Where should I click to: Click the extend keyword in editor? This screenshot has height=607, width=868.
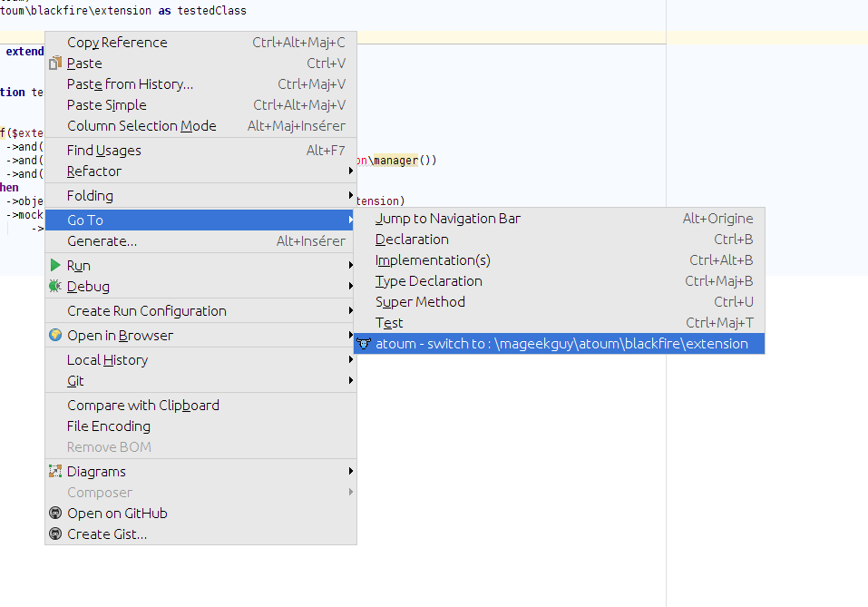pos(24,52)
